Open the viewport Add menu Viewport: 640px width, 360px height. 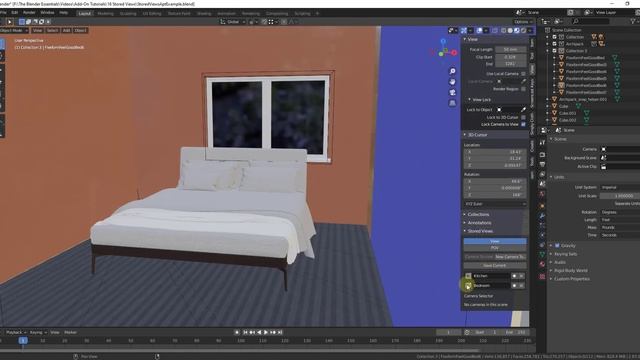tap(67, 31)
